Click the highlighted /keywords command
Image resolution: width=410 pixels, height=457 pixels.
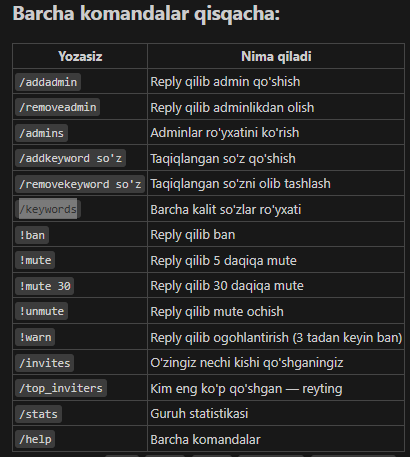48,209
